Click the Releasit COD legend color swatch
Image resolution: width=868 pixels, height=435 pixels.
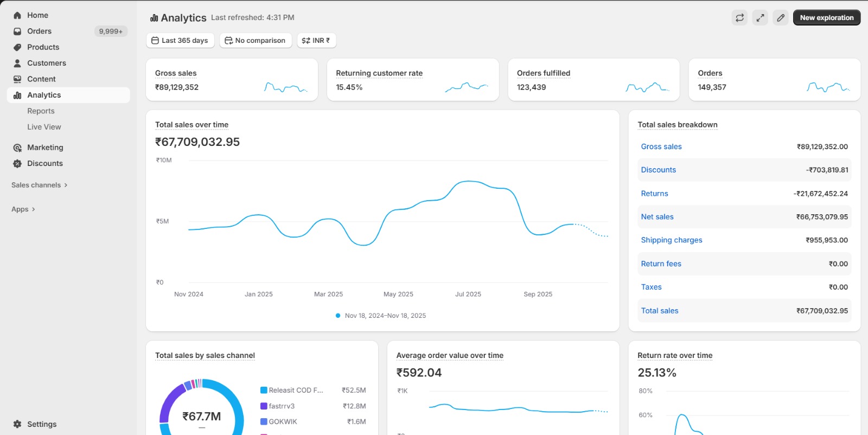(x=264, y=390)
